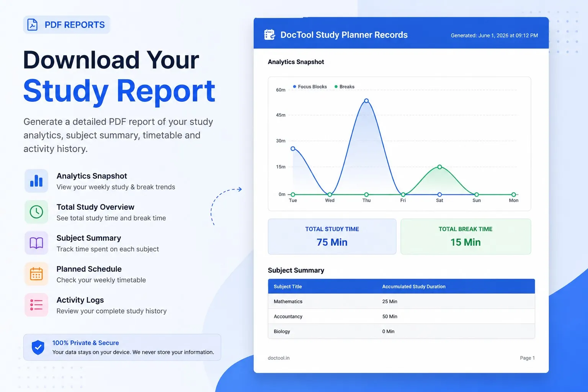Image resolution: width=588 pixels, height=392 pixels.
Task: Click the orange calendar Planned Schedule icon
Action: [x=36, y=274]
